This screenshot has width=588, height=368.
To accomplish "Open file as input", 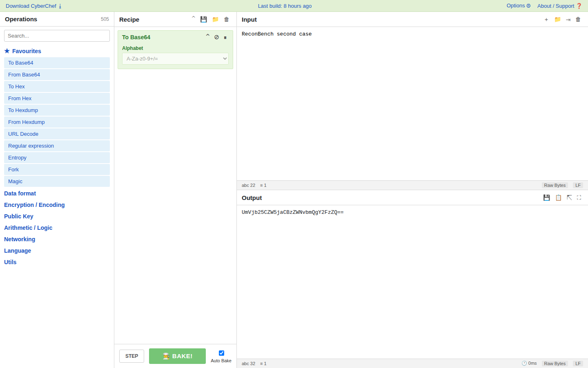I will coord(568,20).
